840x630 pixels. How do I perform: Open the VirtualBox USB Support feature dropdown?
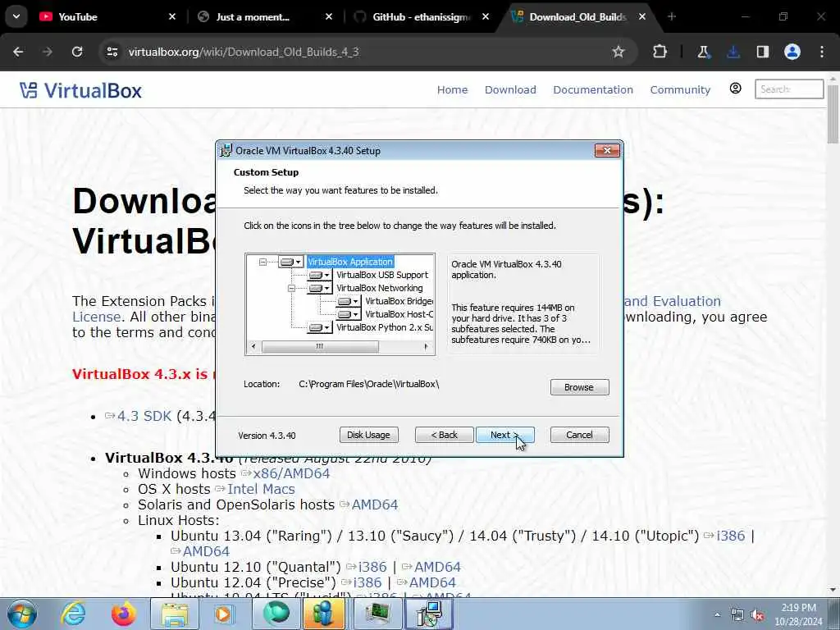click(319, 275)
